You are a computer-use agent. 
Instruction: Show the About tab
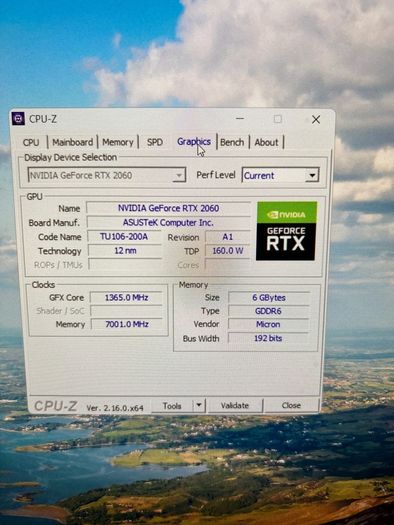(x=266, y=142)
